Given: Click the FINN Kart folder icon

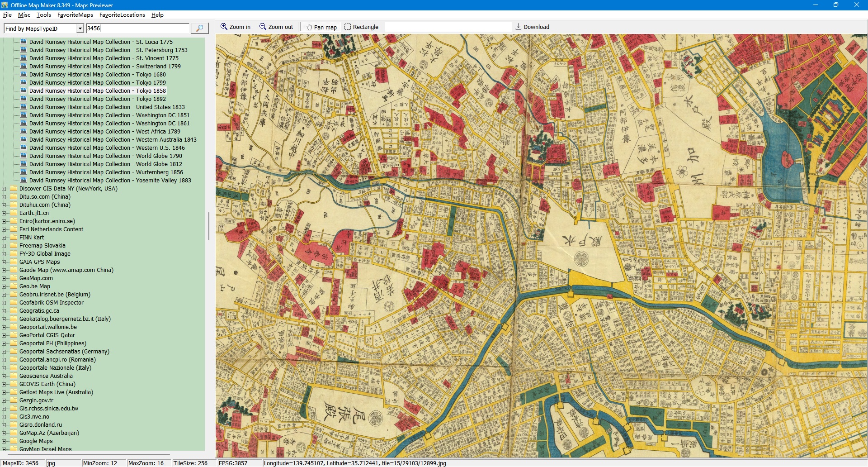Looking at the screenshot, I should (14, 238).
